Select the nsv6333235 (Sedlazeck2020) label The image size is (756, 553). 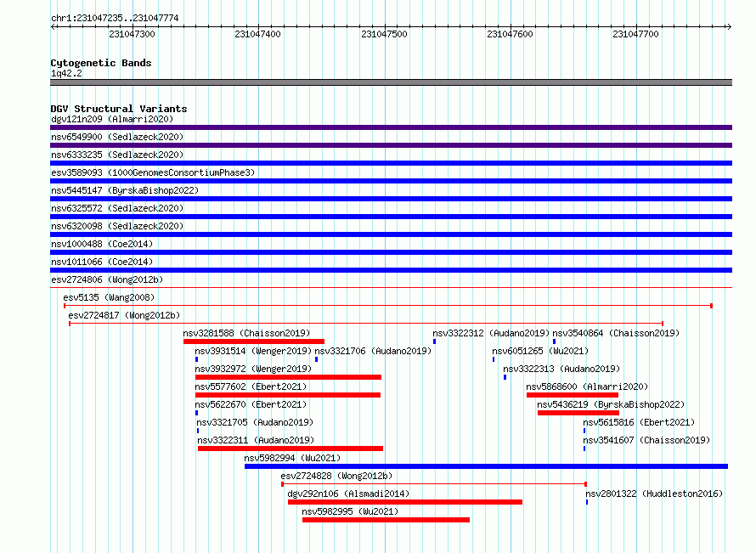tap(117, 155)
